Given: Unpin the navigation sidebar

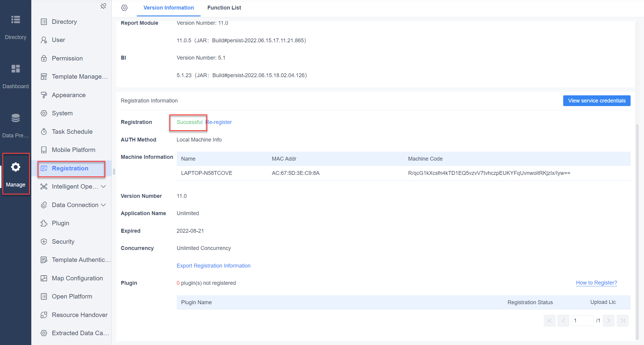Looking at the screenshot, I should click(103, 6).
